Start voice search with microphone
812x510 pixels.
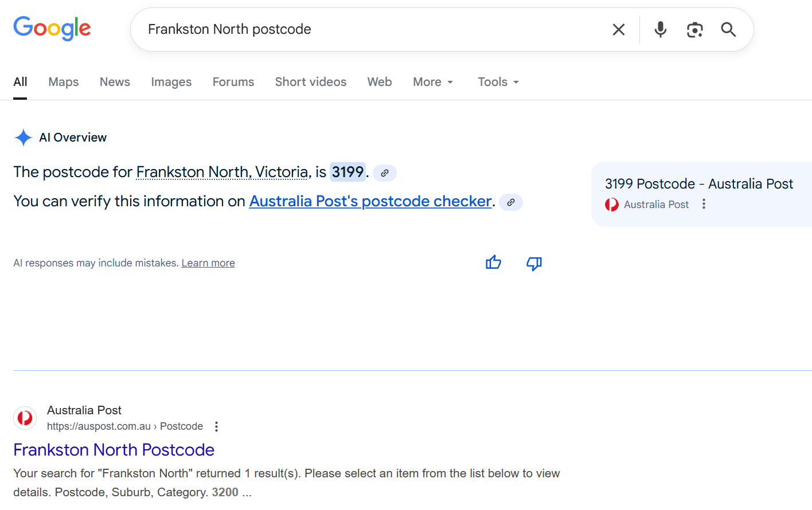660,30
